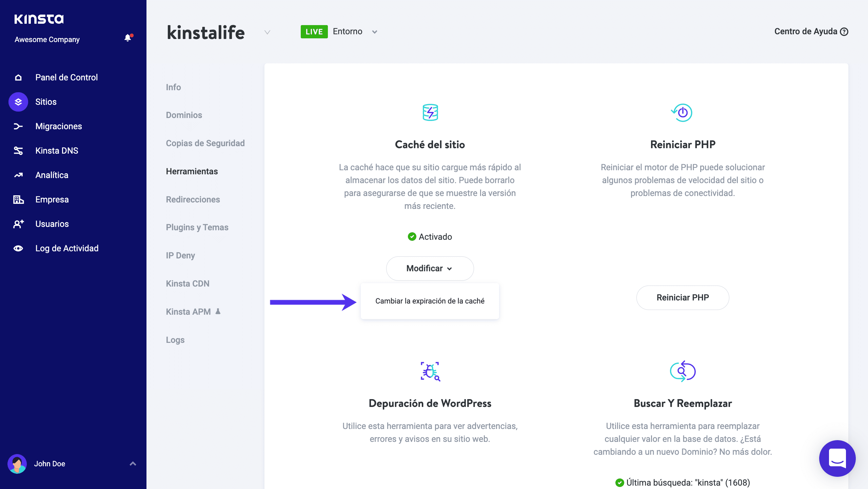Open the Redirecciones tab
Viewport: 868px width, 489px height.
click(x=193, y=199)
